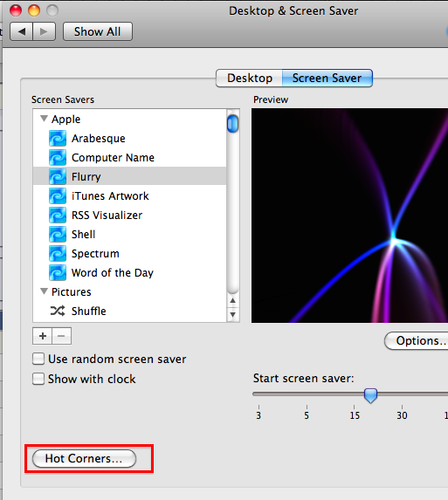
Task: Click the Start screen saver slider knob
Action: 370,395
